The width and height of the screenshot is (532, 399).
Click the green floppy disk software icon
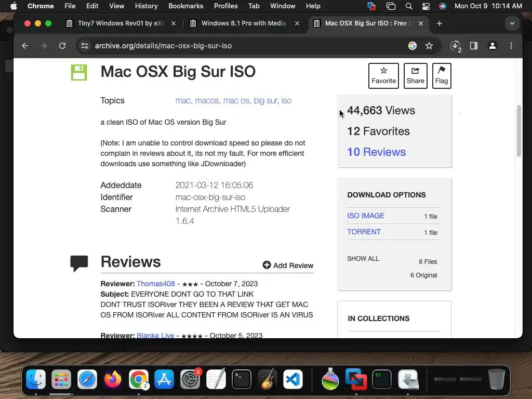79,72
